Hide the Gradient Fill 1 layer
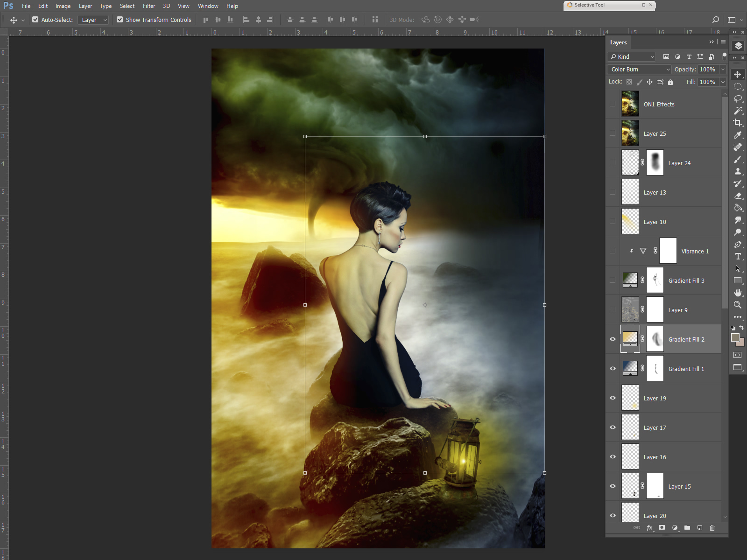 pos(613,369)
